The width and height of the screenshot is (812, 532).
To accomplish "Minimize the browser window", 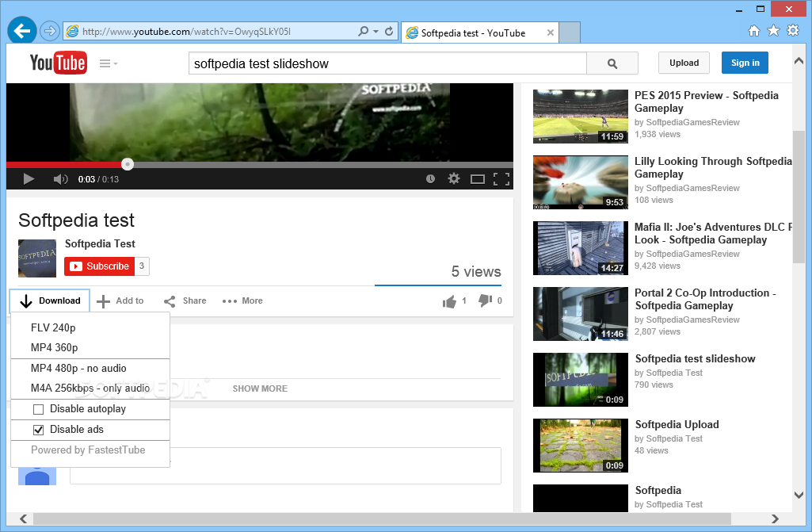I will [x=739, y=10].
